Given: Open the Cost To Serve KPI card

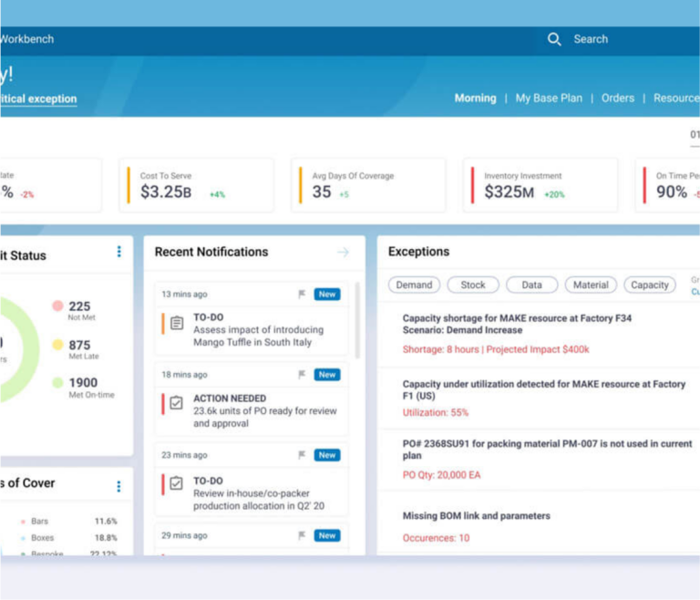Looking at the screenshot, I should point(197,185).
